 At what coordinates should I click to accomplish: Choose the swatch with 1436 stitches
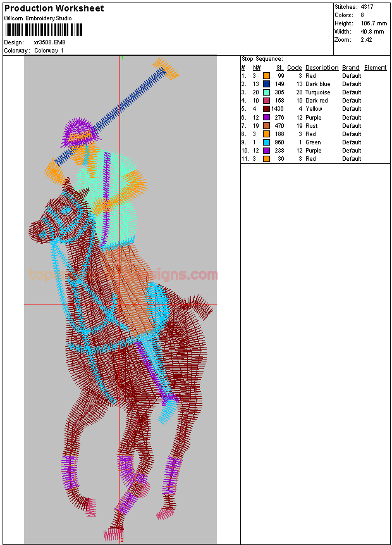pos(266,109)
